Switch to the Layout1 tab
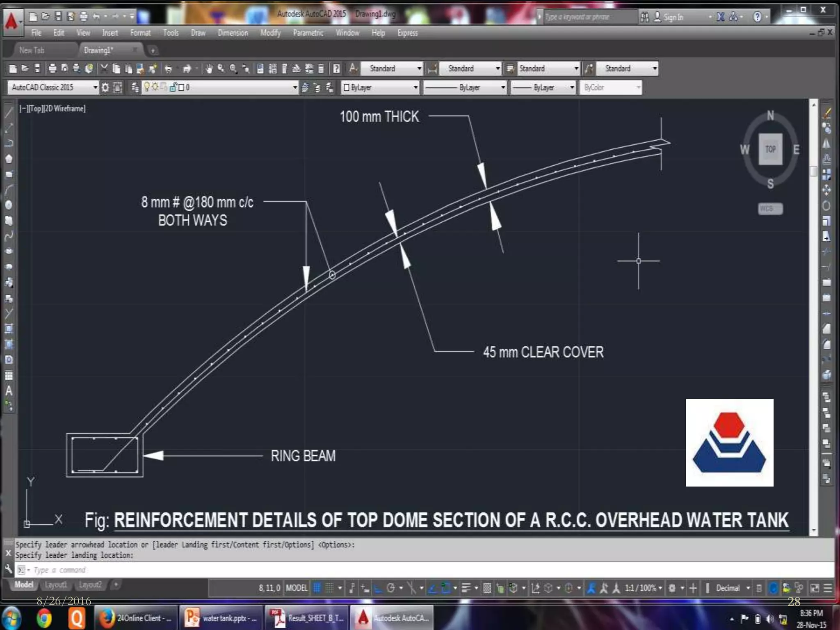 [55, 585]
